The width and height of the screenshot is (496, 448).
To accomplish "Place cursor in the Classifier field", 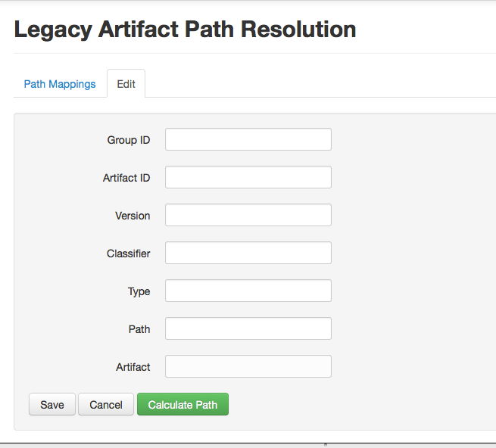I will pos(248,254).
